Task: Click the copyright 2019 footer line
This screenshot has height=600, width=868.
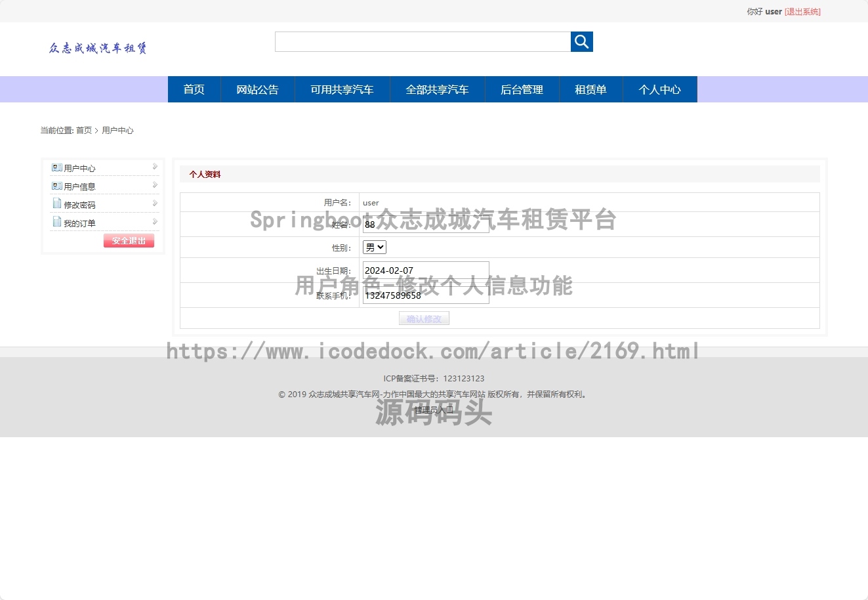Action: (434, 395)
